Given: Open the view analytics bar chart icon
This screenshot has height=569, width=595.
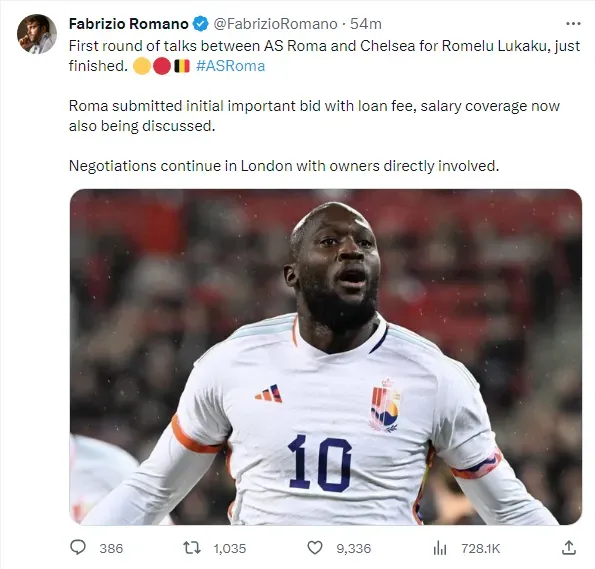Looking at the screenshot, I should click(x=440, y=548).
